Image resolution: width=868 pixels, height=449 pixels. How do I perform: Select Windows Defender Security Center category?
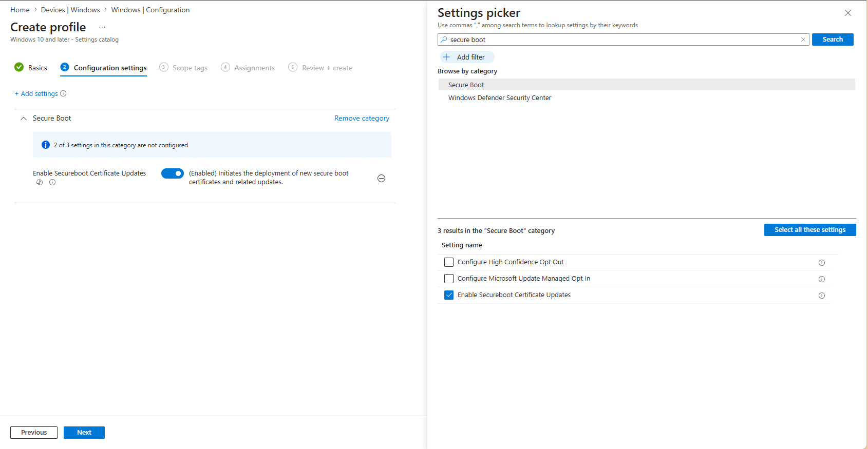499,98
